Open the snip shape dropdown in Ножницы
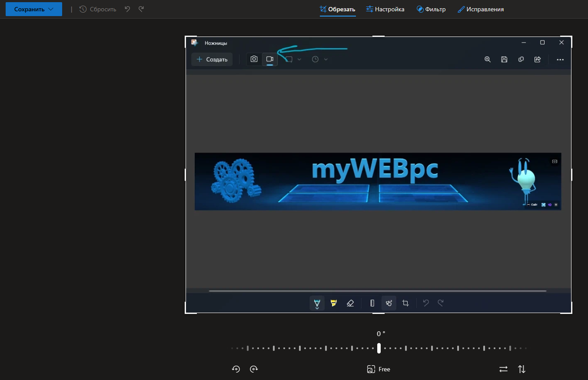 [294, 59]
